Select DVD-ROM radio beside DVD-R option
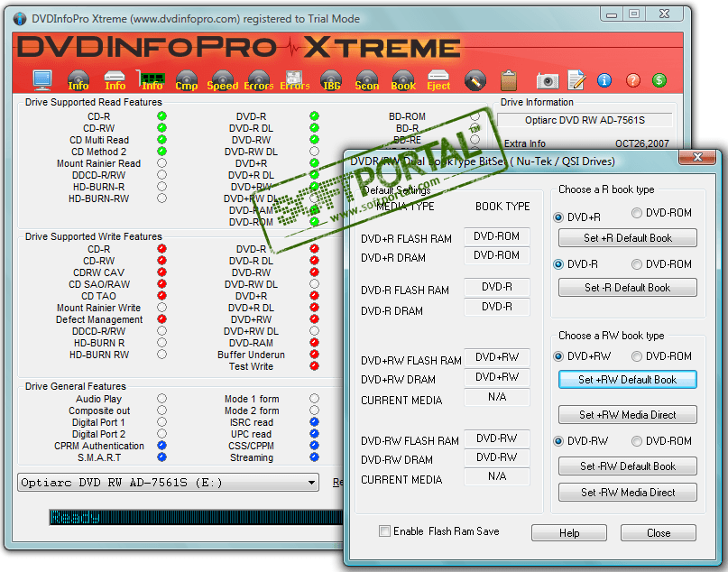728x572 pixels. click(x=637, y=264)
